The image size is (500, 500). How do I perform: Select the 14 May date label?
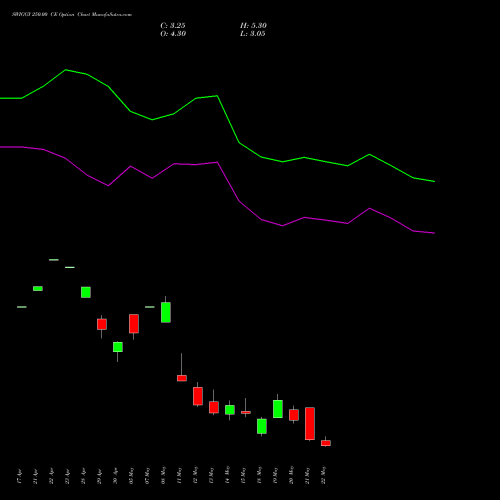[x=227, y=476]
